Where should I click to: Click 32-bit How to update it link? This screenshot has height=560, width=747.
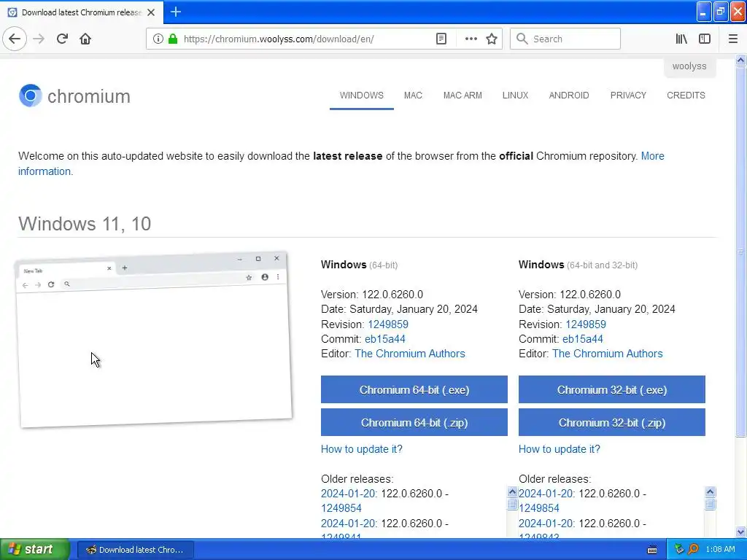coord(560,449)
